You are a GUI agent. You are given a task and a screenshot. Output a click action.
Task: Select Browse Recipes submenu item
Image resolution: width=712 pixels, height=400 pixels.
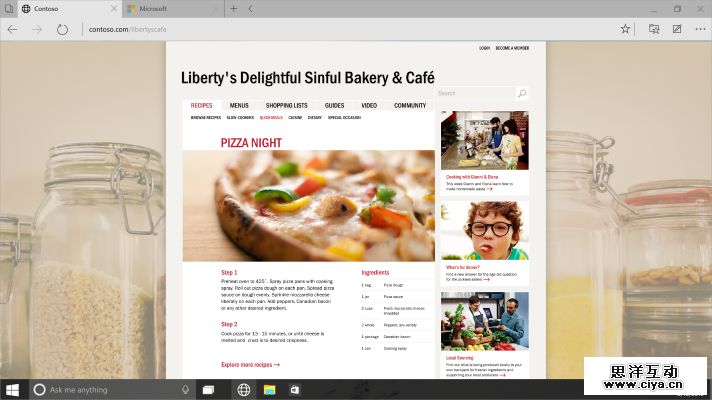(x=206, y=118)
